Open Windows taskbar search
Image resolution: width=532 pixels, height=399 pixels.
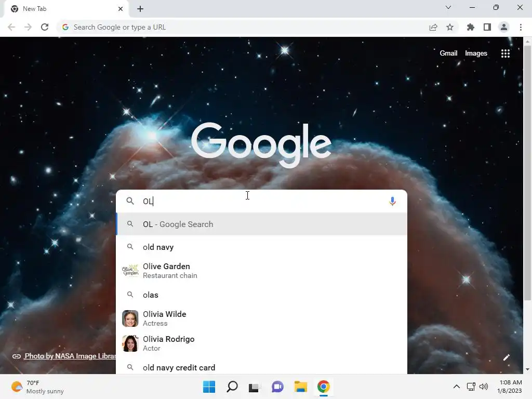(232, 387)
